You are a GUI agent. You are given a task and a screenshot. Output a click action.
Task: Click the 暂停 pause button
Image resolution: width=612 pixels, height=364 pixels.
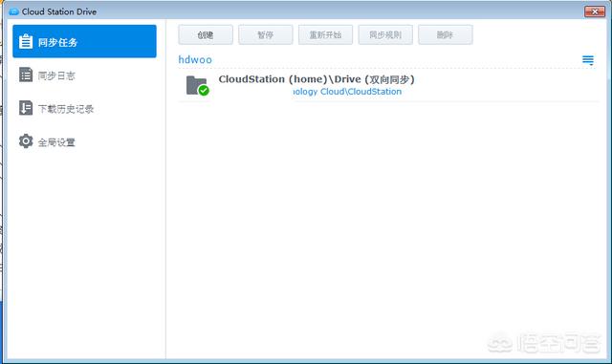(266, 34)
